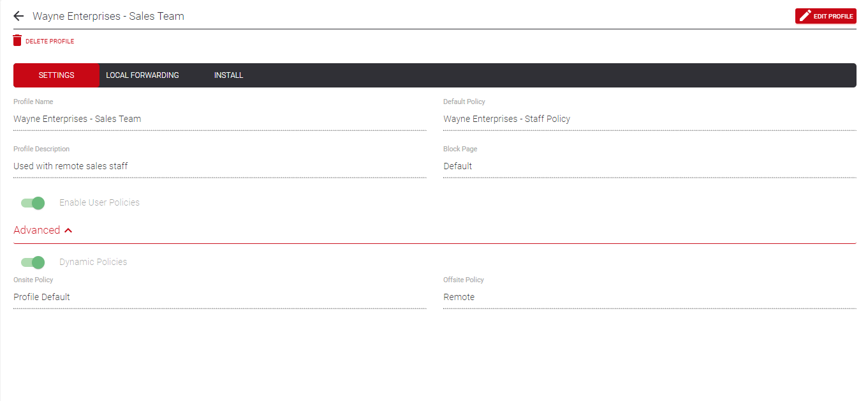This screenshot has height=401, width=868.
Task: Click the Profile Description field
Action: pos(219,166)
